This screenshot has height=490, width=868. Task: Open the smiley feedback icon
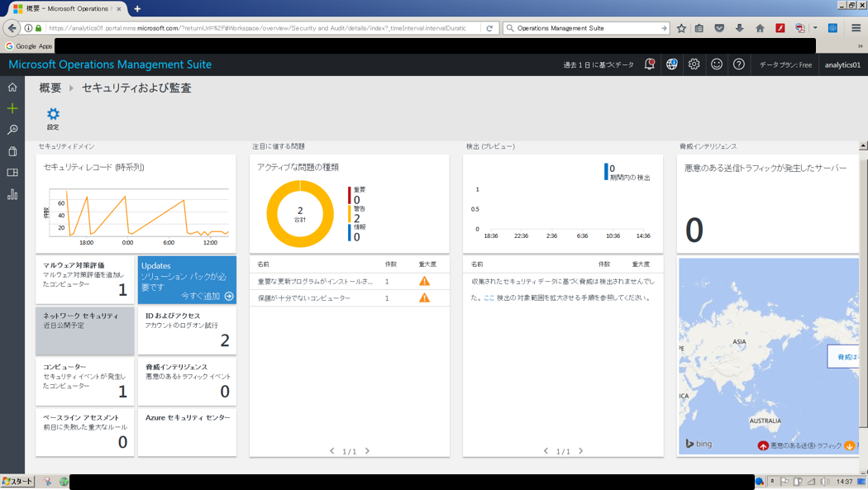[x=717, y=64]
